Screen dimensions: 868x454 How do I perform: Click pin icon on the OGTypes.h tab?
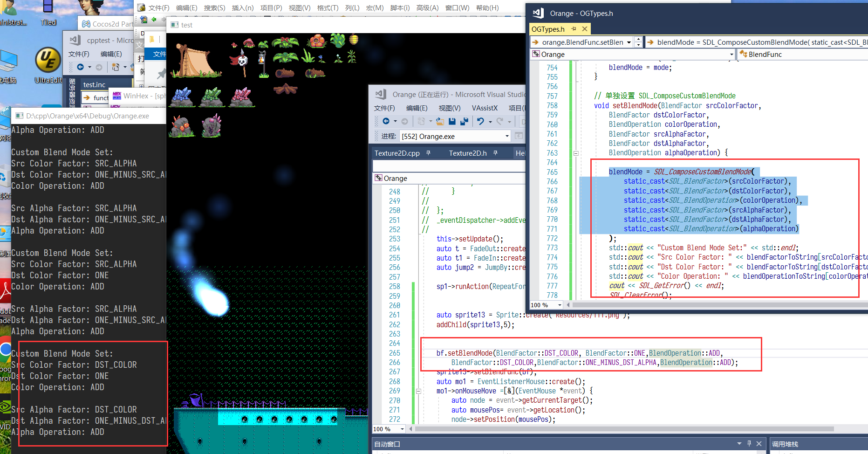pyautogui.click(x=574, y=29)
